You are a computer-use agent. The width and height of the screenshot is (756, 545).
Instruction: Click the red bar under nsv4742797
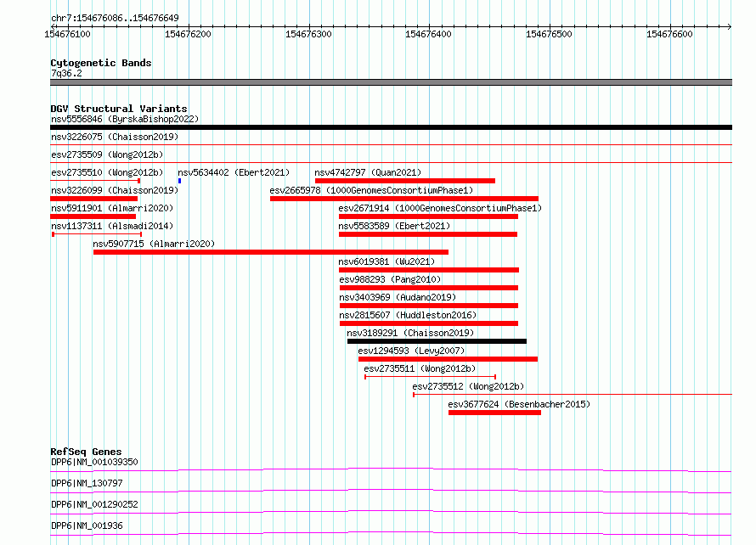(x=405, y=181)
